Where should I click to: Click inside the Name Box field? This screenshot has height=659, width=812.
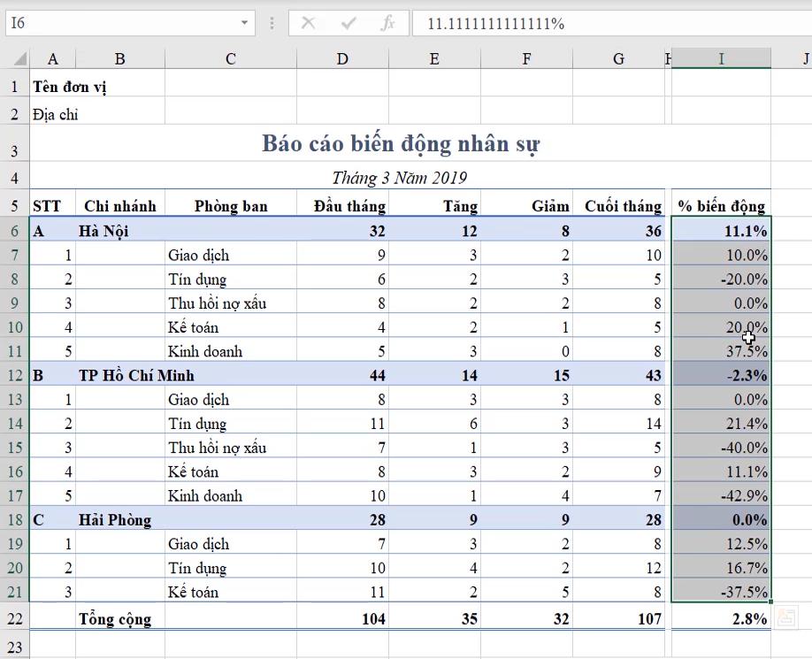124,25
